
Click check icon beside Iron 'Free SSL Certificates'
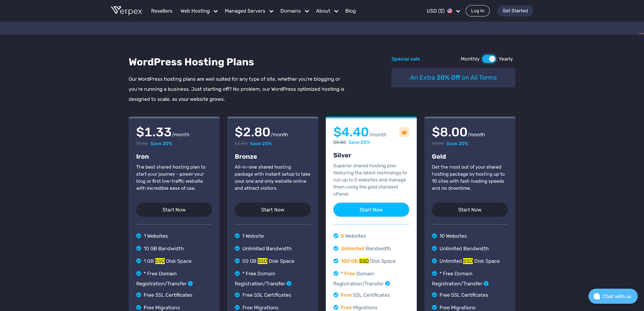click(138, 295)
